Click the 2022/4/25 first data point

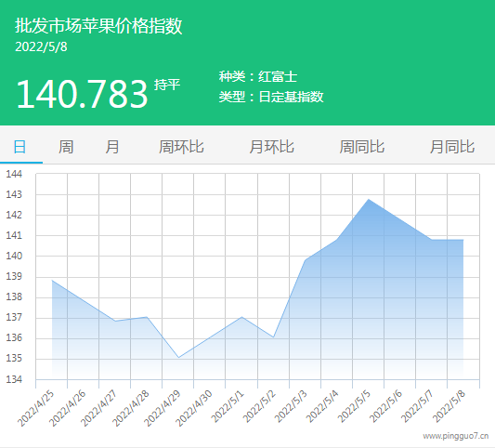52,281
